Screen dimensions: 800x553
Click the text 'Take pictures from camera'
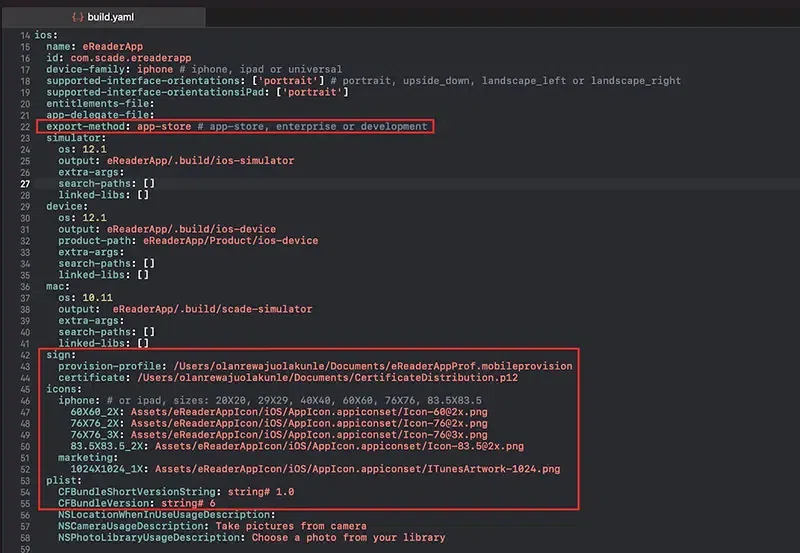coord(291,526)
